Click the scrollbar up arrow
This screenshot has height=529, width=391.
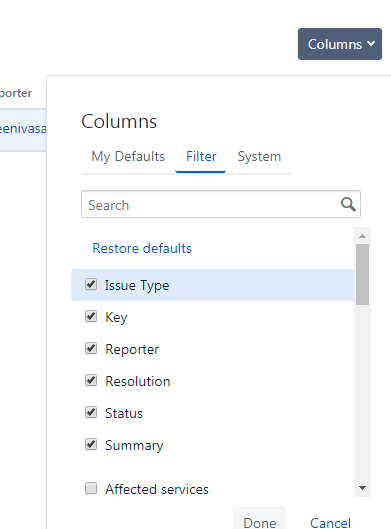(x=362, y=236)
